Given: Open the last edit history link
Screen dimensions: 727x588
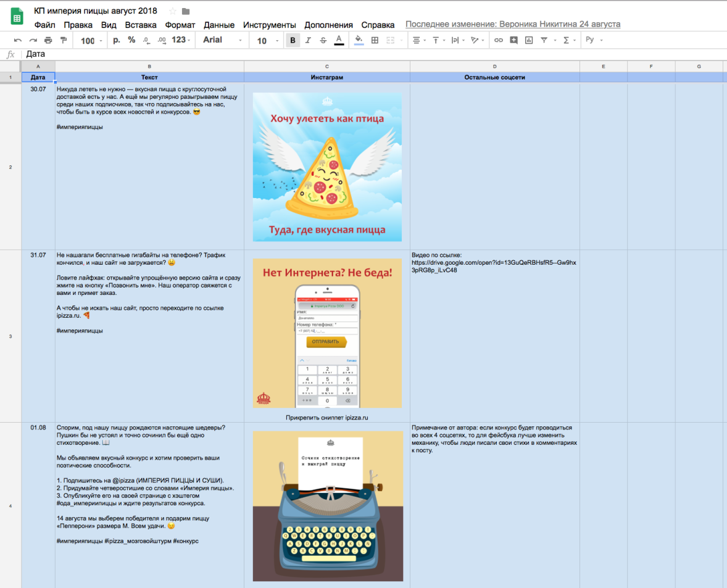Looking at the screenshot, I should point(513,25).
